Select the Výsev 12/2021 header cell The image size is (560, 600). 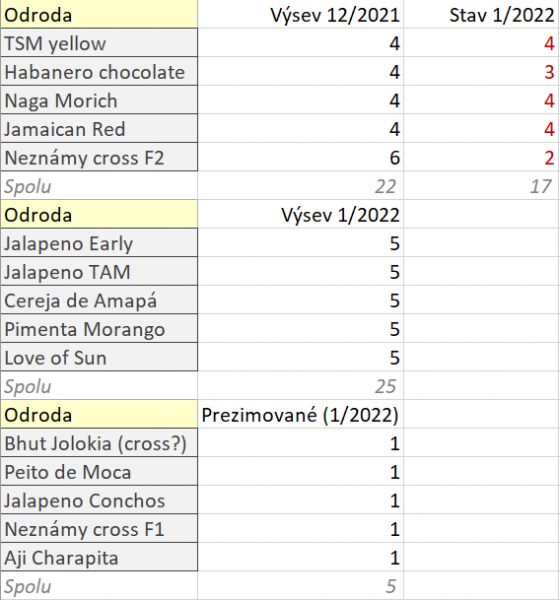(301, 15)
